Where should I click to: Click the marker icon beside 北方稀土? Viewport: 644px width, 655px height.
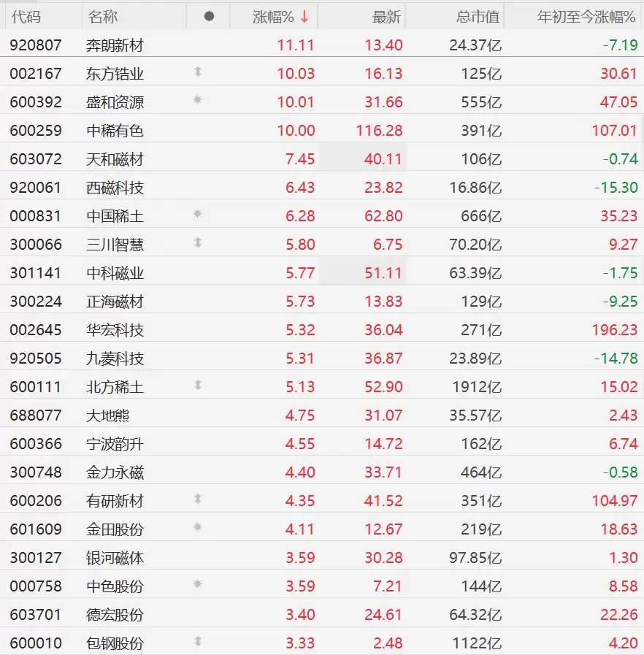point(198,385)
